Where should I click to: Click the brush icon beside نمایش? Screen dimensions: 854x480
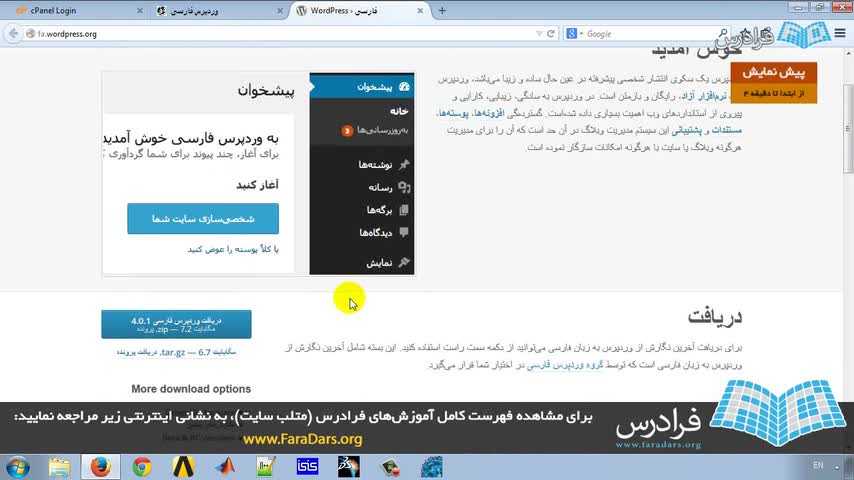pos(404,262)
